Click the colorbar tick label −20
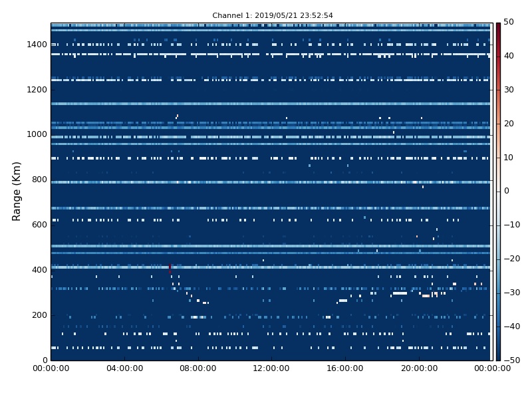Screen dimensions: 532x399 coord(511,259)
